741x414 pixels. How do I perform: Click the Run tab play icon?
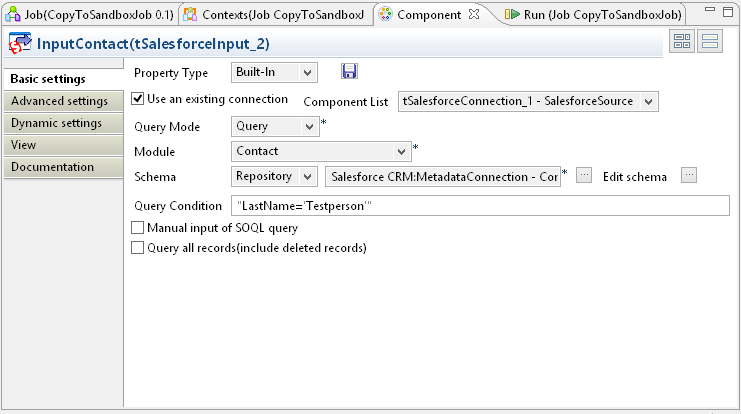(512, 14)
